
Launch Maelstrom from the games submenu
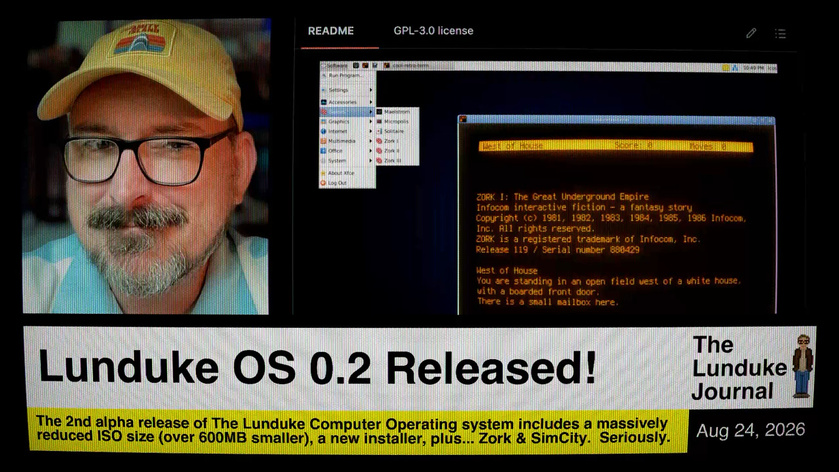pos(397,112)
